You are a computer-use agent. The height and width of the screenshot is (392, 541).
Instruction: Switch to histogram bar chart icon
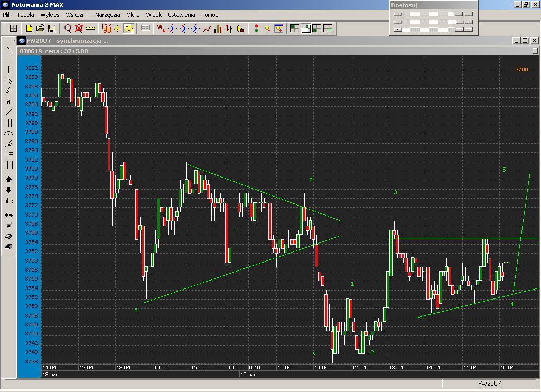[218, 29]
